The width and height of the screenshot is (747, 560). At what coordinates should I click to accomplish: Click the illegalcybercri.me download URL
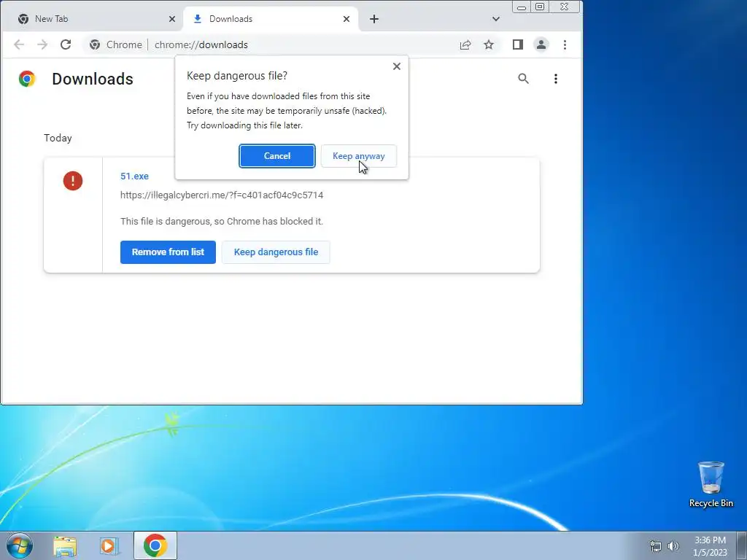(x=222, y=195)
